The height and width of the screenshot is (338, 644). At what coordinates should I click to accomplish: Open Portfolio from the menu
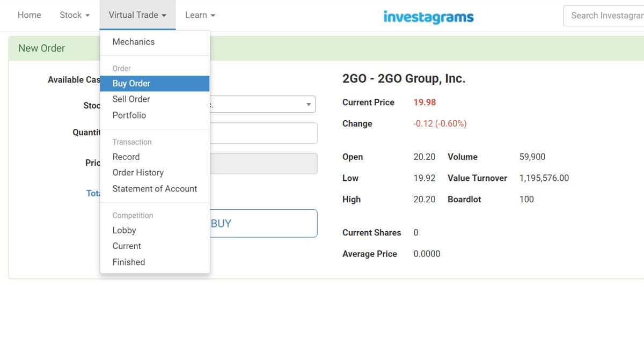pos(155,115)
